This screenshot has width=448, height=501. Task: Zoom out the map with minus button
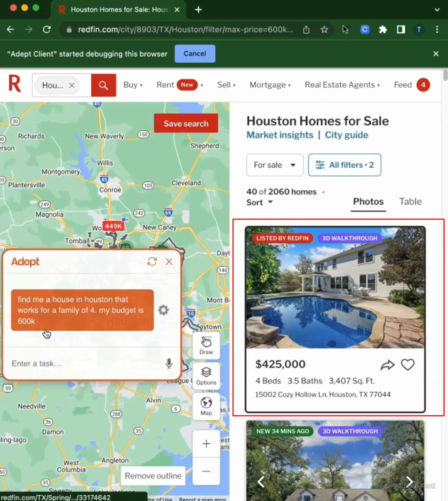coord(206,471)
